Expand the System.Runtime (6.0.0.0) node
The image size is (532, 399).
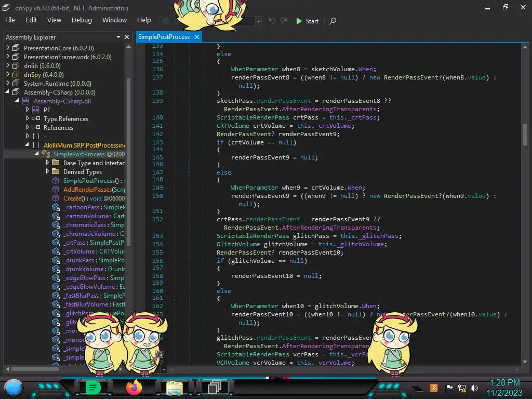click(x=8, y=83)
